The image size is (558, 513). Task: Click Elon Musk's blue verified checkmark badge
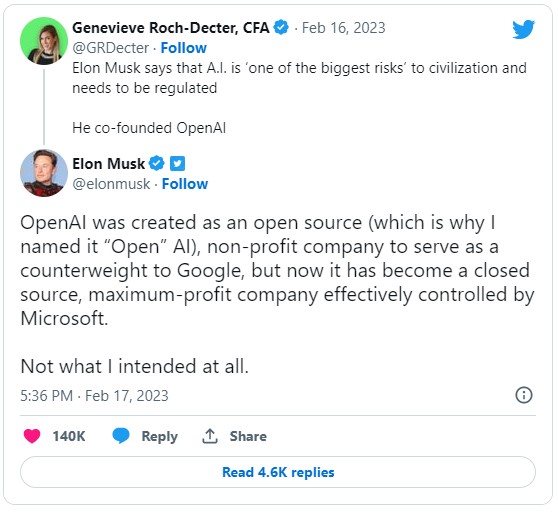[157, 164]
